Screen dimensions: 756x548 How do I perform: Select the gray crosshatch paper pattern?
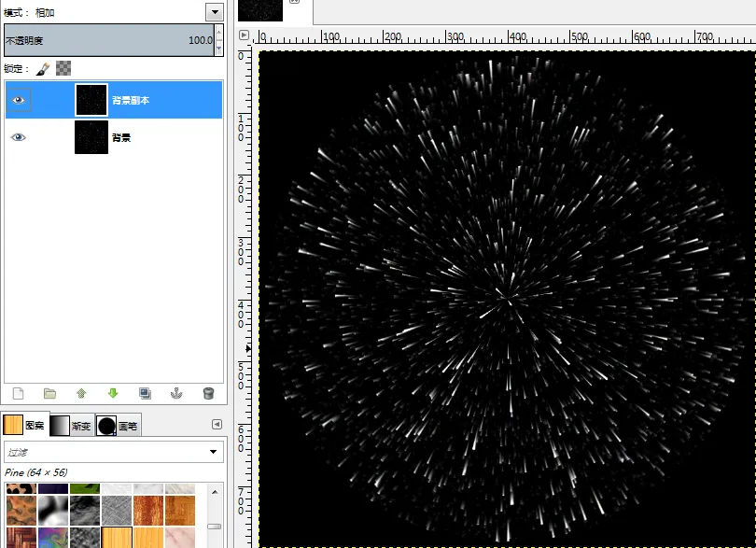(x=117, y=510)
